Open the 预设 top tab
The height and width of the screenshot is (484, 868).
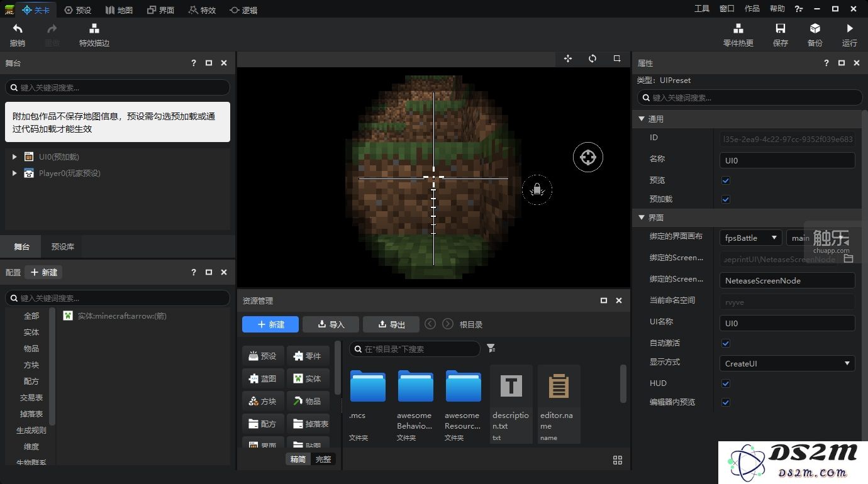[78, 9]
